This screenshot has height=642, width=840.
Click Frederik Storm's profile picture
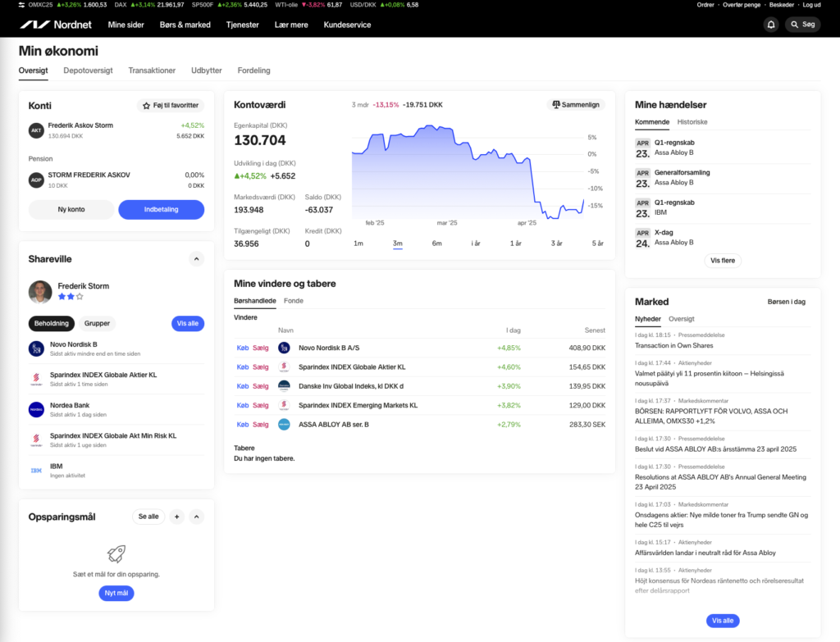[x=39, y=292]
